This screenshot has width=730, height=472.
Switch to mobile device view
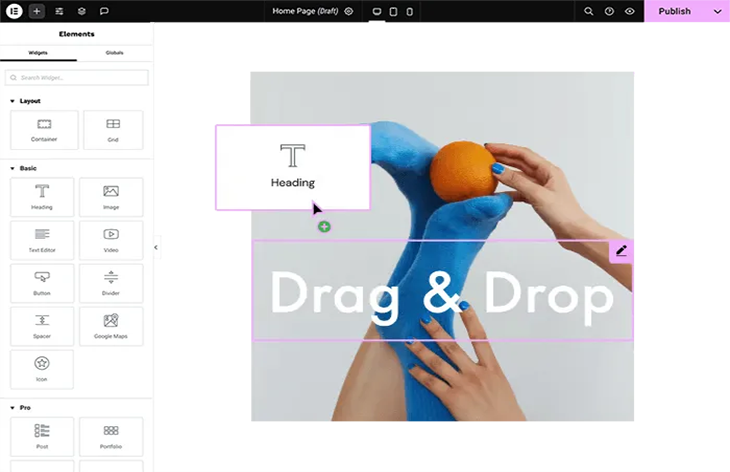point(409,11)
